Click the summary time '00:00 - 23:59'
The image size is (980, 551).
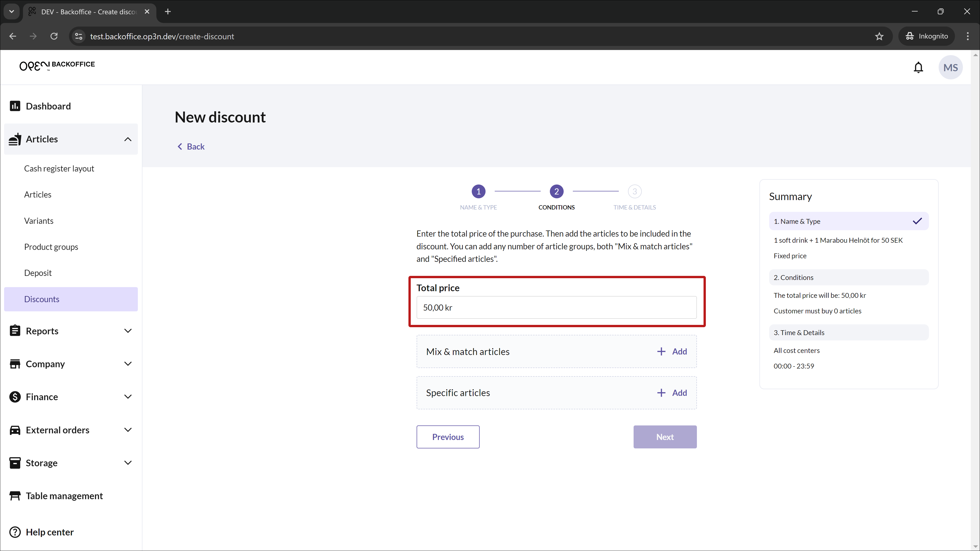tap(794, 366)
